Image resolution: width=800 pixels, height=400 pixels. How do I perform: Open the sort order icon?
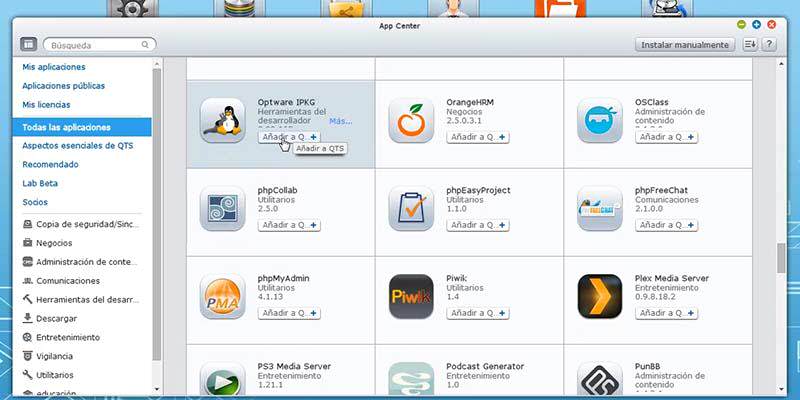click(x=750, y=44)
